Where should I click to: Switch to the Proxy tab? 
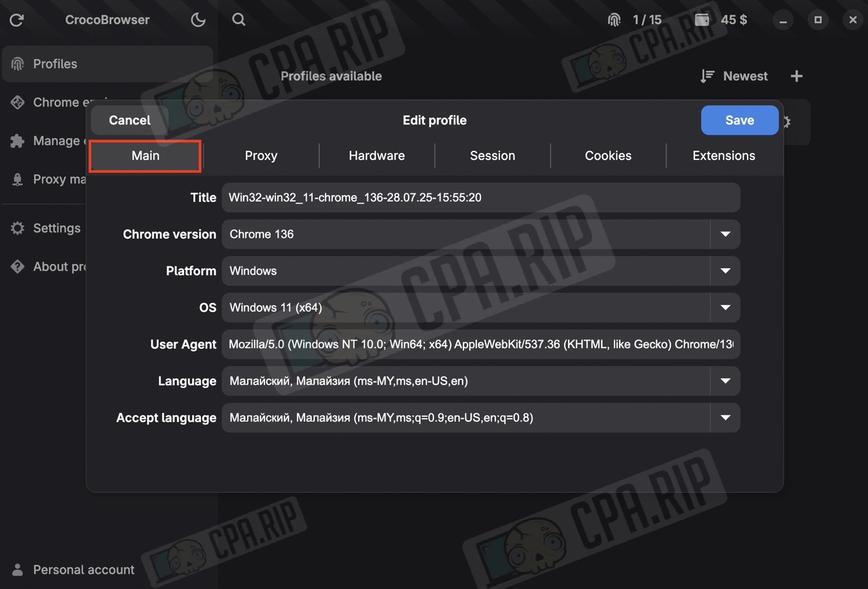(261, 156)
